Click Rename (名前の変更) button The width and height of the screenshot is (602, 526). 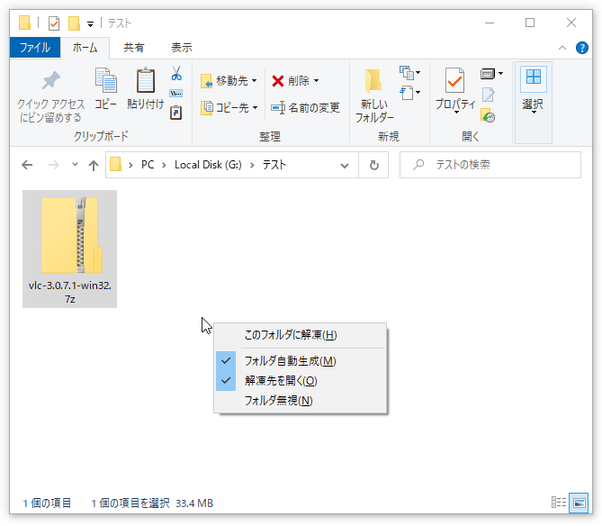tap(305, 108)
